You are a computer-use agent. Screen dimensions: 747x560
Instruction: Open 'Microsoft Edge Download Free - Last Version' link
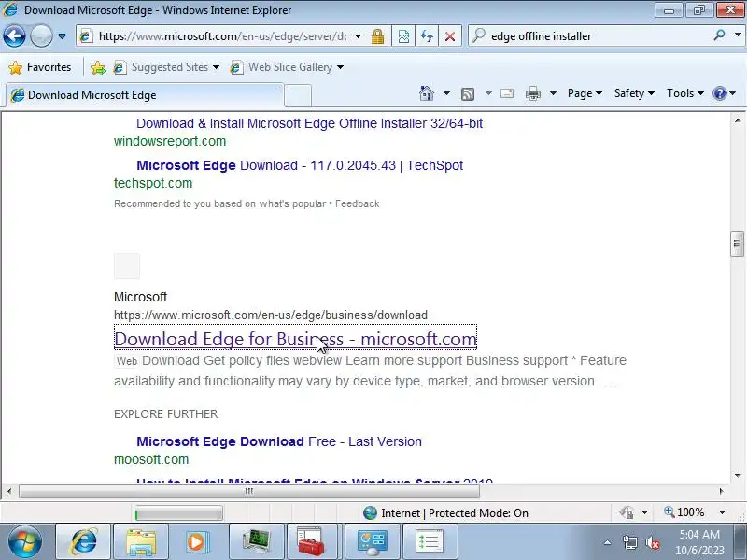click(279, 441)
